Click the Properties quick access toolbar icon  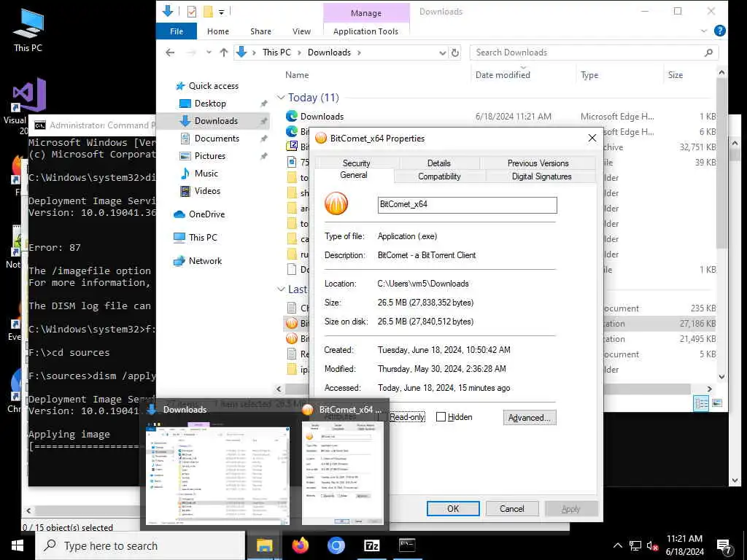(x=192, y=11)
